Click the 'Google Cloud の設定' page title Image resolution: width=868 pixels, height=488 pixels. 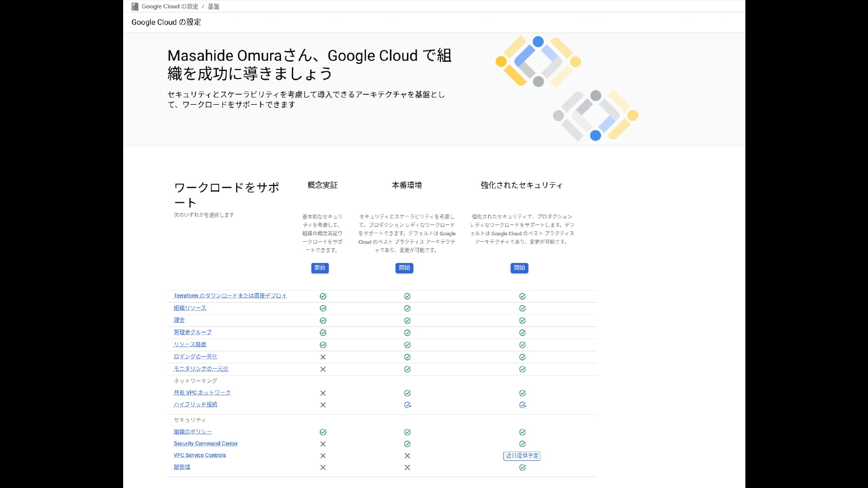coord(166,22)
